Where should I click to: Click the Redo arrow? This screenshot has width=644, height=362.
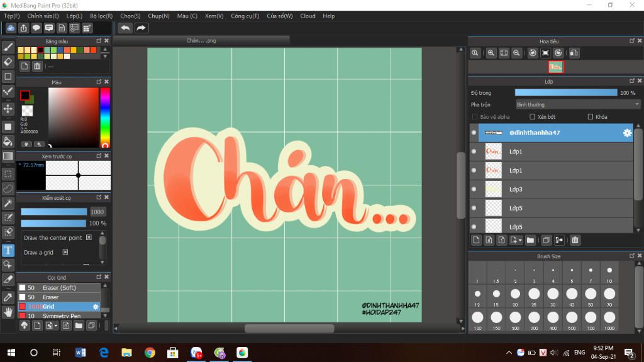[x=141, y=28]
